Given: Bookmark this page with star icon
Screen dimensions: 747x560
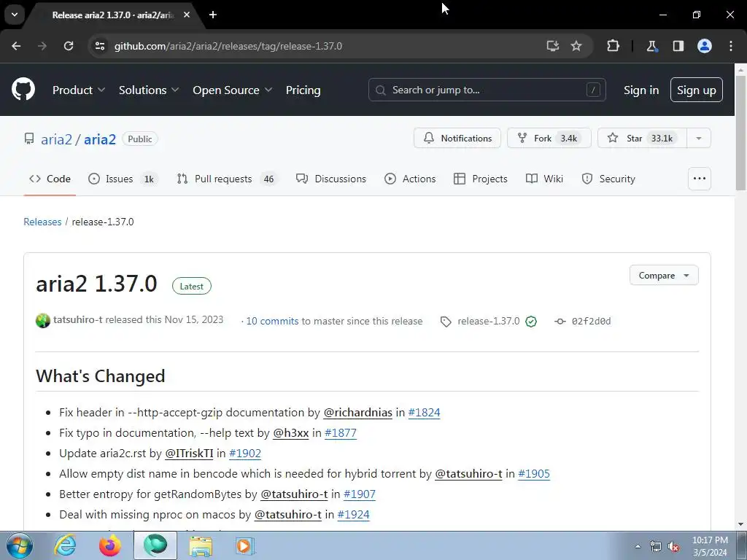Looking at the screenshot, I should pyautogui.click(x=576, y=46).
